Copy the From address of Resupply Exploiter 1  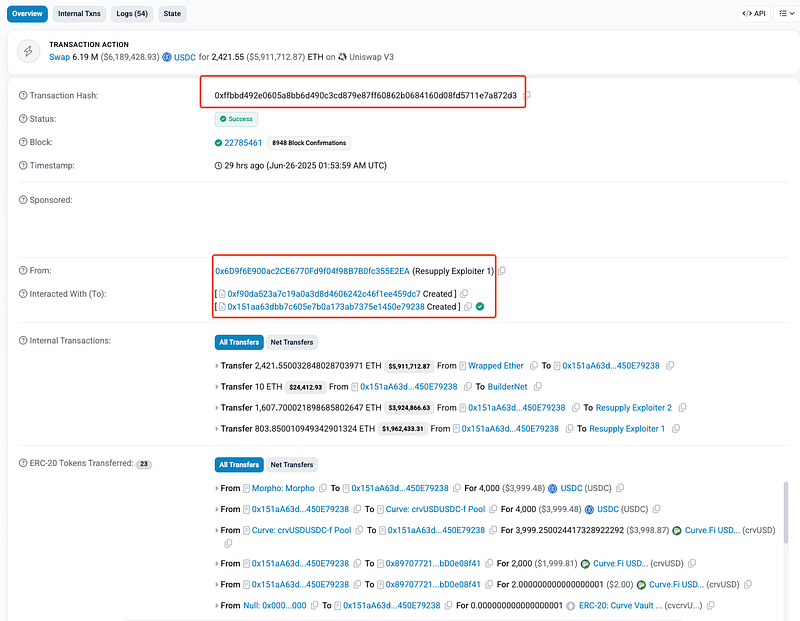502,271
